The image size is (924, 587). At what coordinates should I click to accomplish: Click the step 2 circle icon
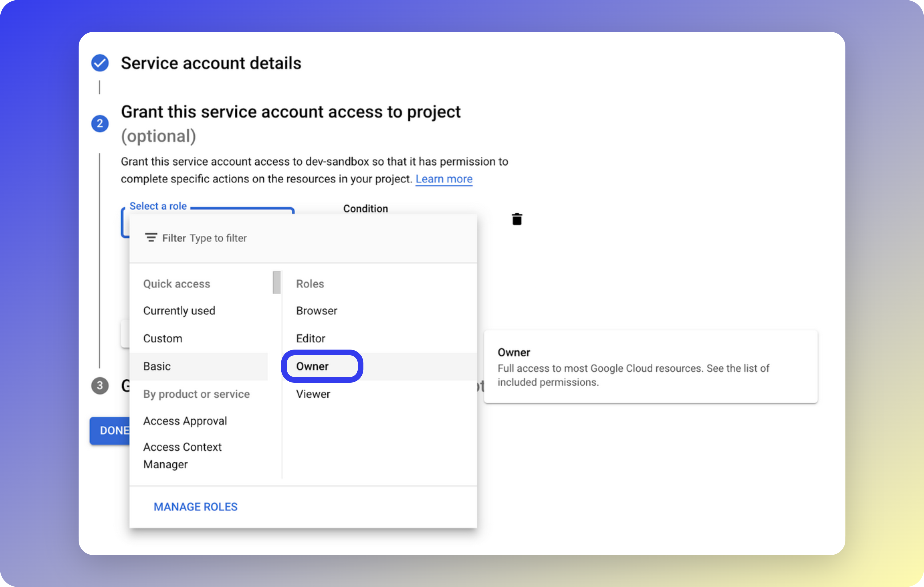(x=100, y=124)
